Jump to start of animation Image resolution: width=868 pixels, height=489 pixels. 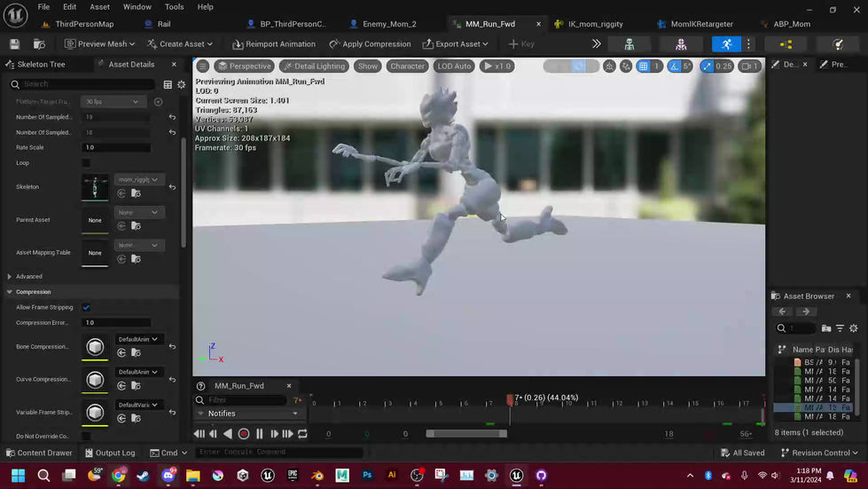[199, 434]
